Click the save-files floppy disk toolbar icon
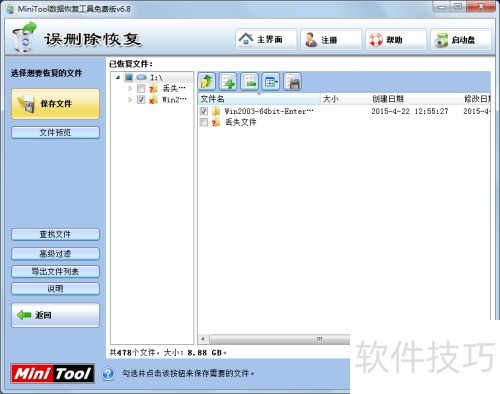The image size is (500, 394). [292, 82]
